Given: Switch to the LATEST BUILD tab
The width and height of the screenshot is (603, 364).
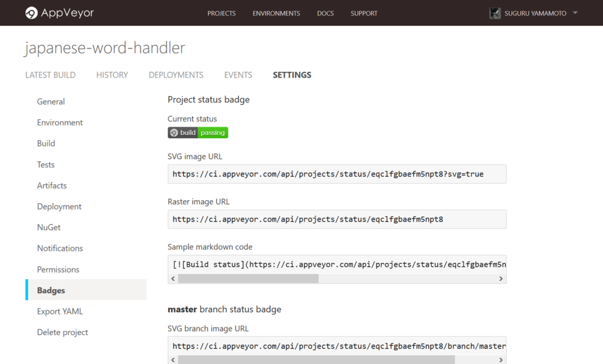Looking at the screenshot, I should coord(50,75).
